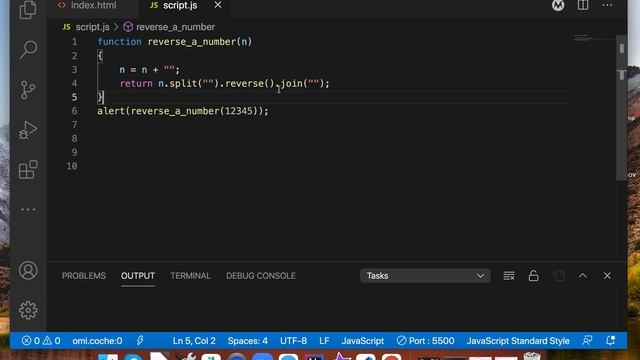Open the Explorer files view
Image resolution: width=640 pixels, height=360 pixels.
(28, 9)
